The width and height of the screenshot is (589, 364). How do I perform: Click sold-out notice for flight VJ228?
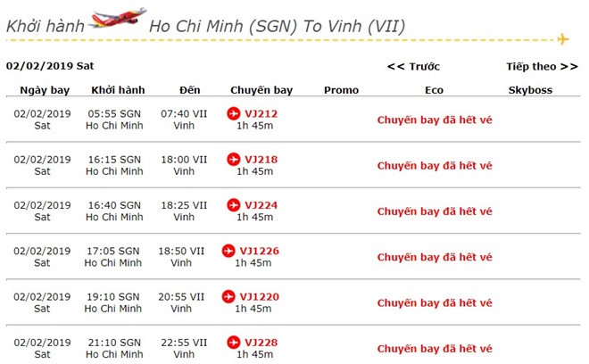click(435, 348)
